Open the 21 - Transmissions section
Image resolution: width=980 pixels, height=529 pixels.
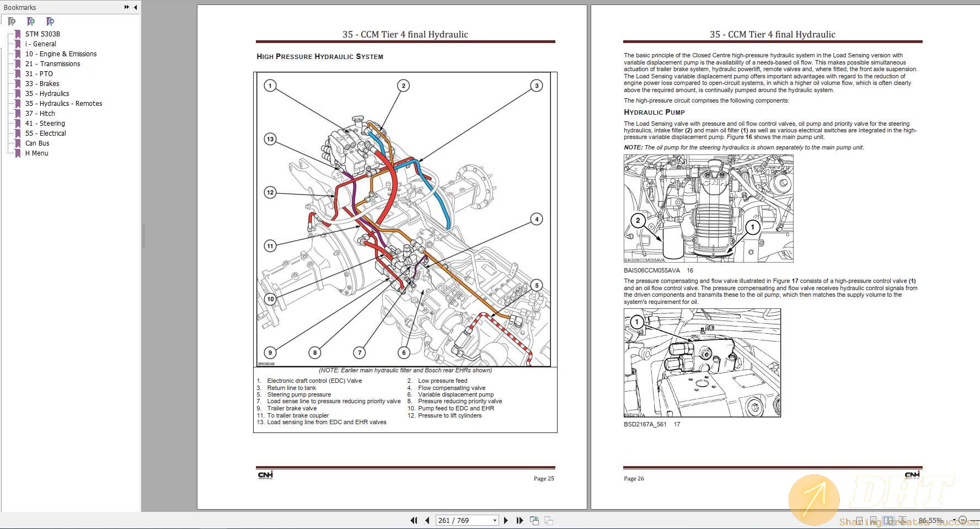click(x=52, y=63)
